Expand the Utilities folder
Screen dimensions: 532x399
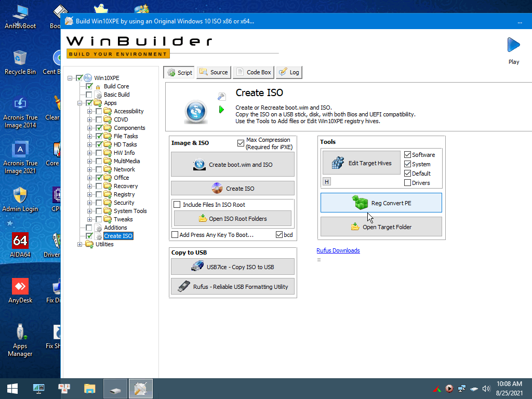[x=79, y=244]
